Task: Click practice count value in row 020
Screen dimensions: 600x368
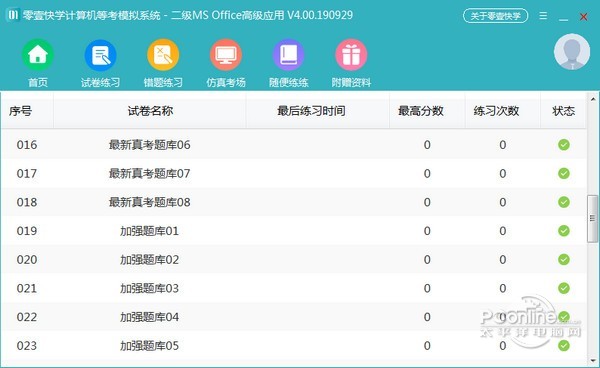Action: coord(503,260)
